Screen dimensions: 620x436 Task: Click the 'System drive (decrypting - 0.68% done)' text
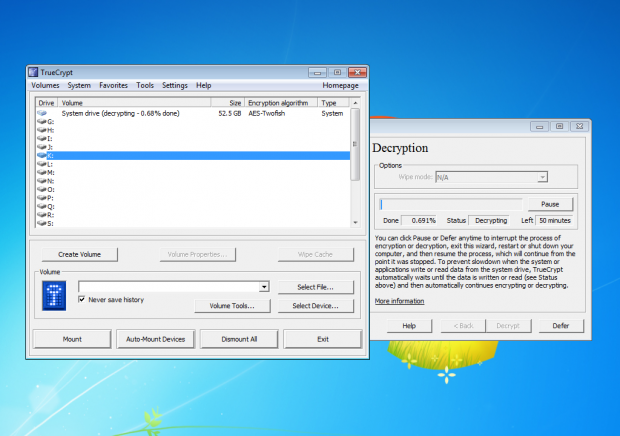point(121,113)
